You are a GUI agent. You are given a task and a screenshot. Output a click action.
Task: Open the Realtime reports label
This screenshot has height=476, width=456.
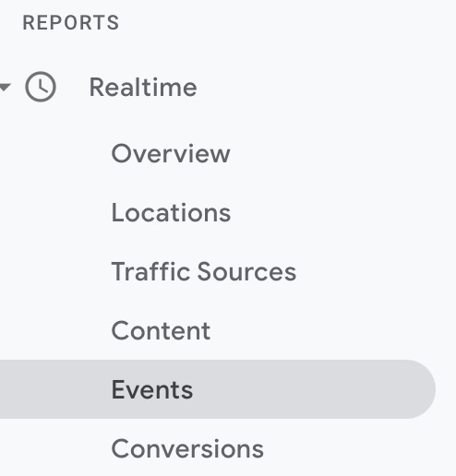(x=143, y=88)
